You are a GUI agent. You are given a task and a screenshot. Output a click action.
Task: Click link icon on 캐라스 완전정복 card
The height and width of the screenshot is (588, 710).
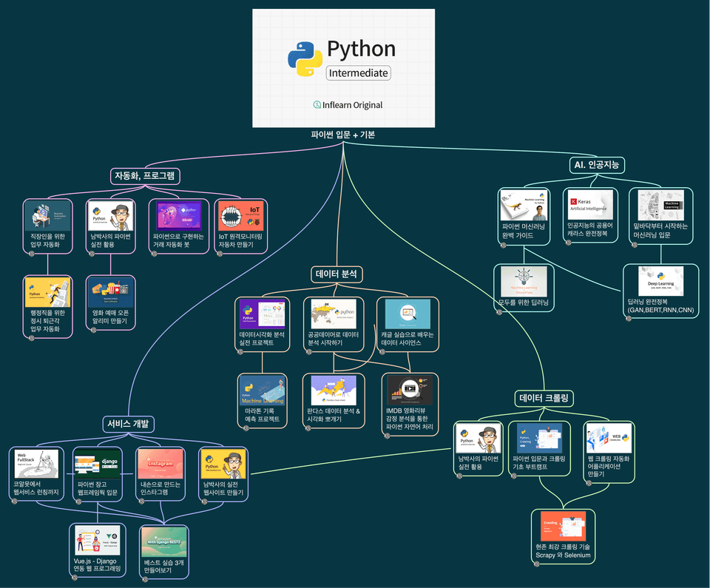pyautogui.click(x=569, y=243)
